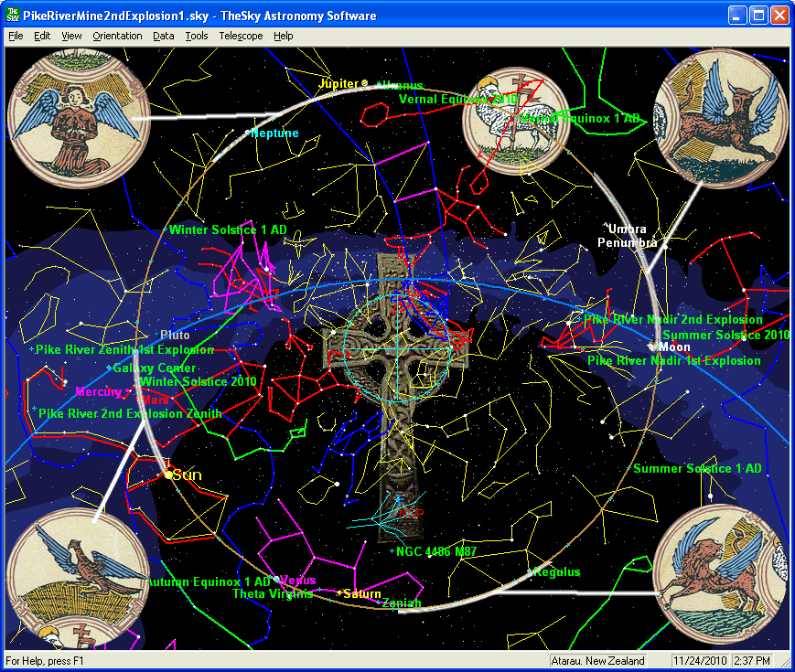Click the TheSky application icon in title bar
Image resolution: width=795 pixels, height=672 pixels.
13,16
